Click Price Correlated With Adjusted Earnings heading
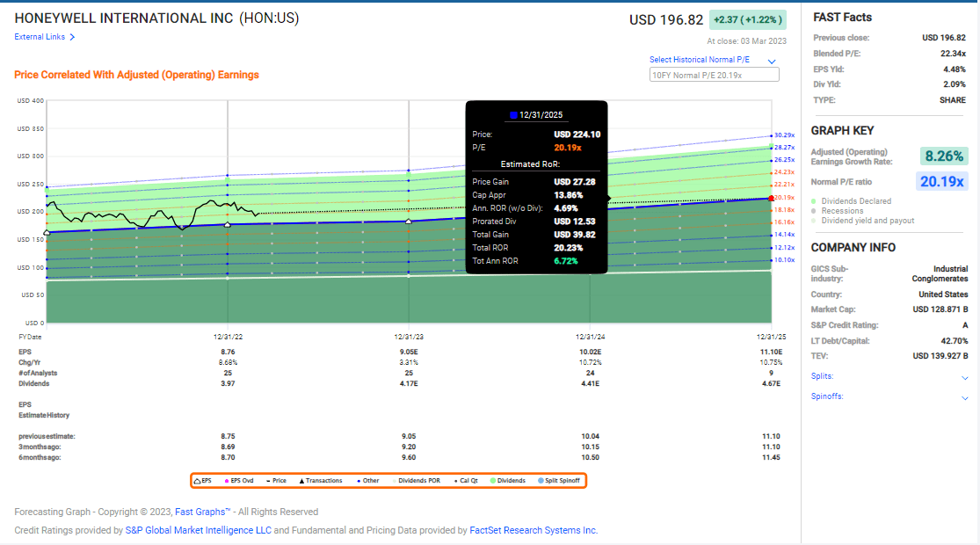The height and width of the screenshot is (545, 980). [136, 75]
